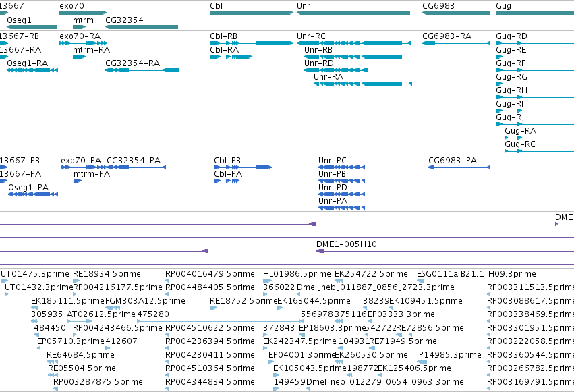This screenshot has height=392, width=574.
Task: Click the EK254722.5prime EST label
Action: coord(371,274)
